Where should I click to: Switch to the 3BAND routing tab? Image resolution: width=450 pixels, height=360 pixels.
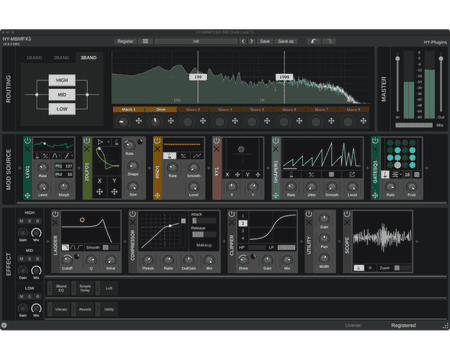[89, 58]
